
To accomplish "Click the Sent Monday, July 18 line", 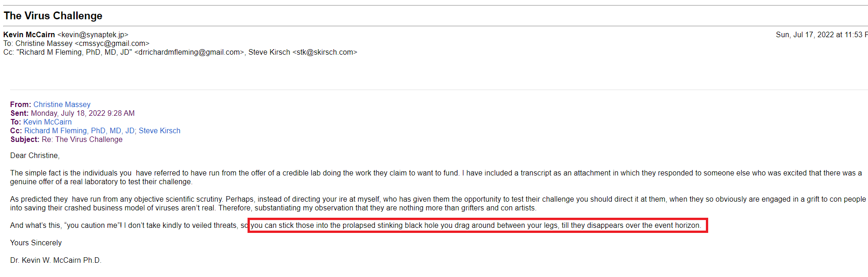I will click(73, 113).
